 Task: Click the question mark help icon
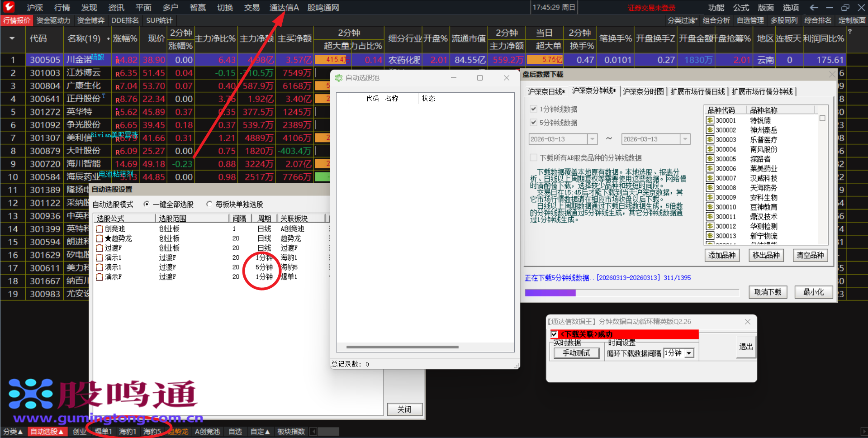click(849, 32)
